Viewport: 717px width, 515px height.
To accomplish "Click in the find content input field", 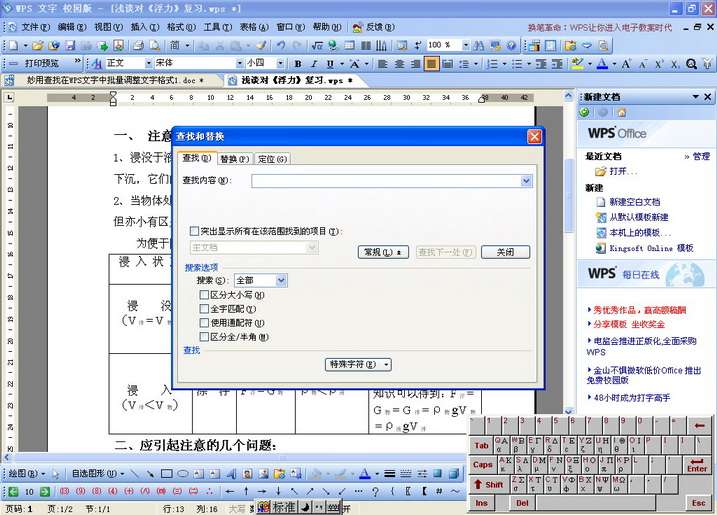I will click(x=386, y=181).
